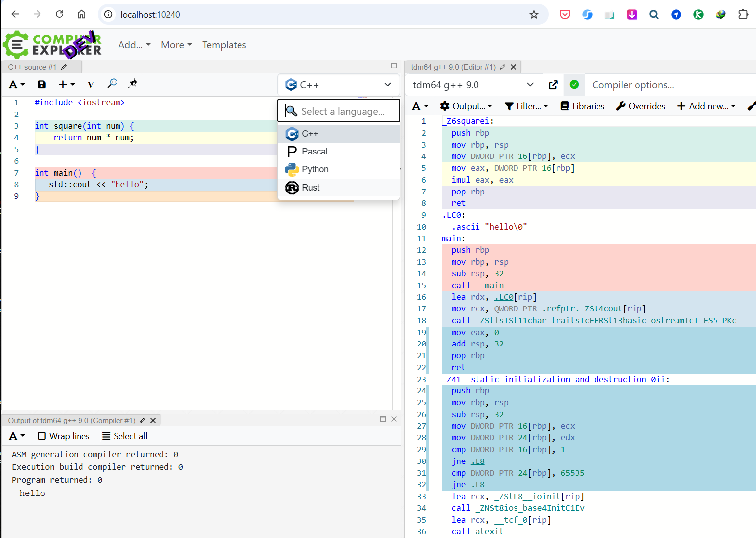Enable the Wrap lines checkbox
This screenshot has width=756, height=538.
pyautogui.click(x=42, y=436)
